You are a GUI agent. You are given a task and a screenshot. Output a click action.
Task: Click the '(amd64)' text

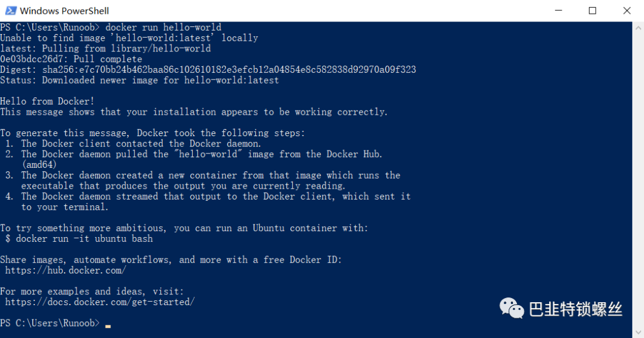(39, 165)
